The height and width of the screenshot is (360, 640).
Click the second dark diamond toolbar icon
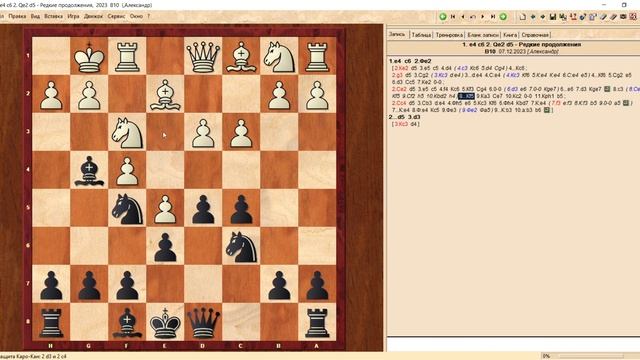point(543,17)
